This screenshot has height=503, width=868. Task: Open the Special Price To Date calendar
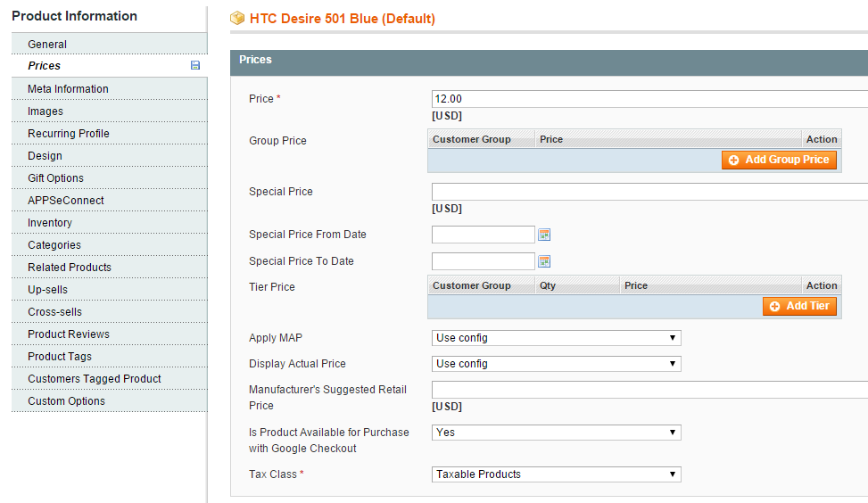click(x=544, y=261)
